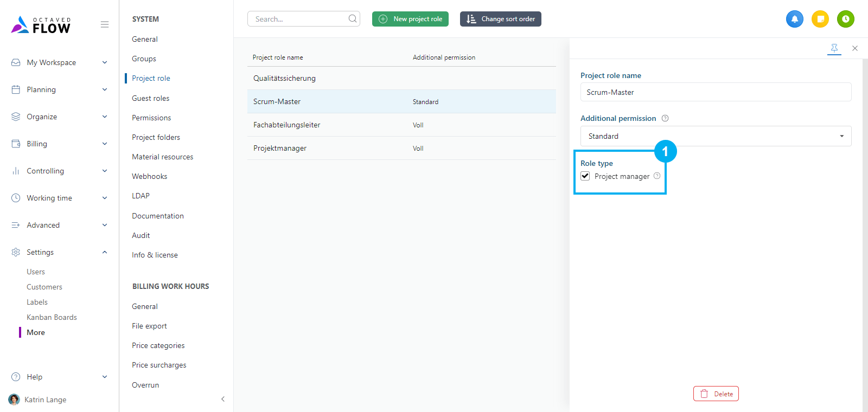Click the search magnifier icon
The width and height of the screenshot is (868, 412).
pos(353,18)
